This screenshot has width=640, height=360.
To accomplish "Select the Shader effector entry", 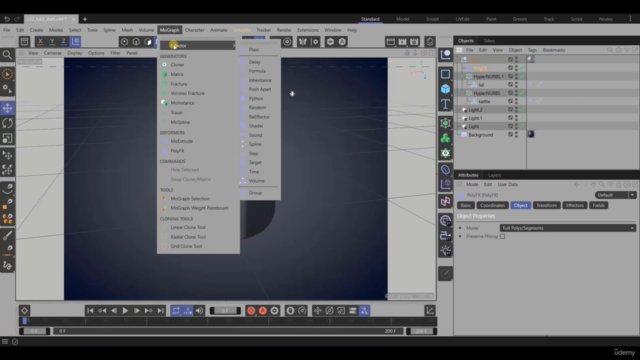I will pyautogui.click(x=256, y=126).
